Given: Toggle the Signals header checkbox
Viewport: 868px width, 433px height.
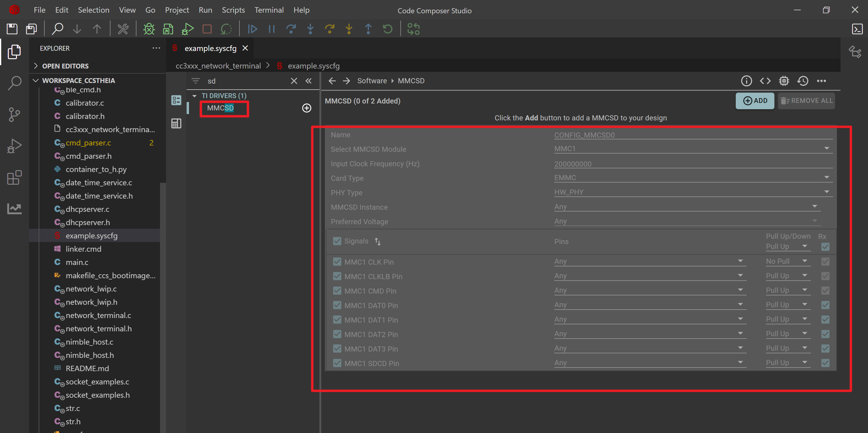Looking at the screenshot, I should click(337, 241).
